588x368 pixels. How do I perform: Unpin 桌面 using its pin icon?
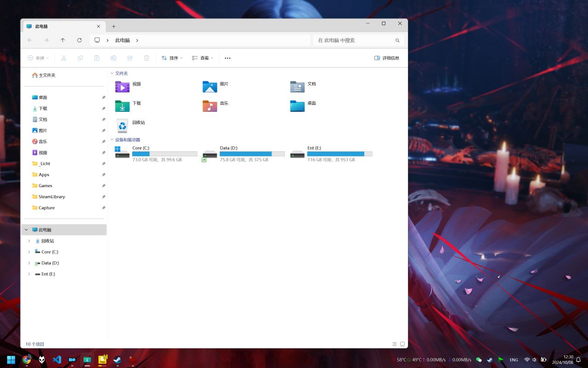pos(103,98)
